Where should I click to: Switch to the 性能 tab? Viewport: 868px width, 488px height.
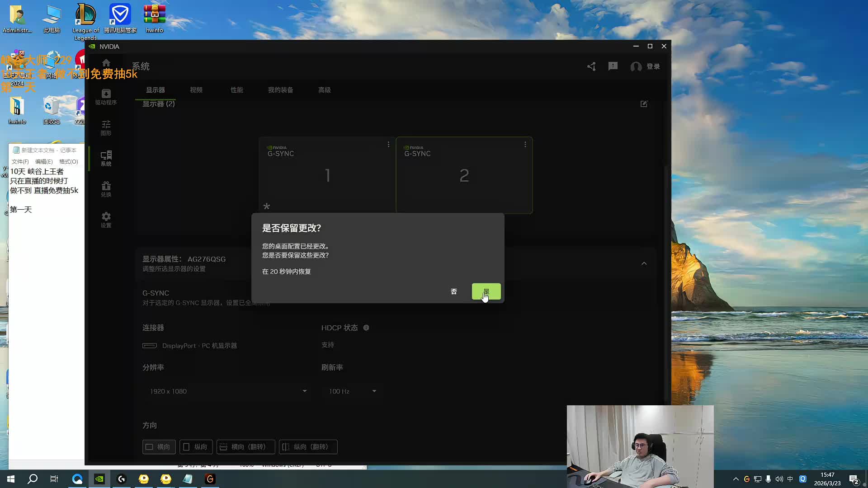tap(237, 90)
